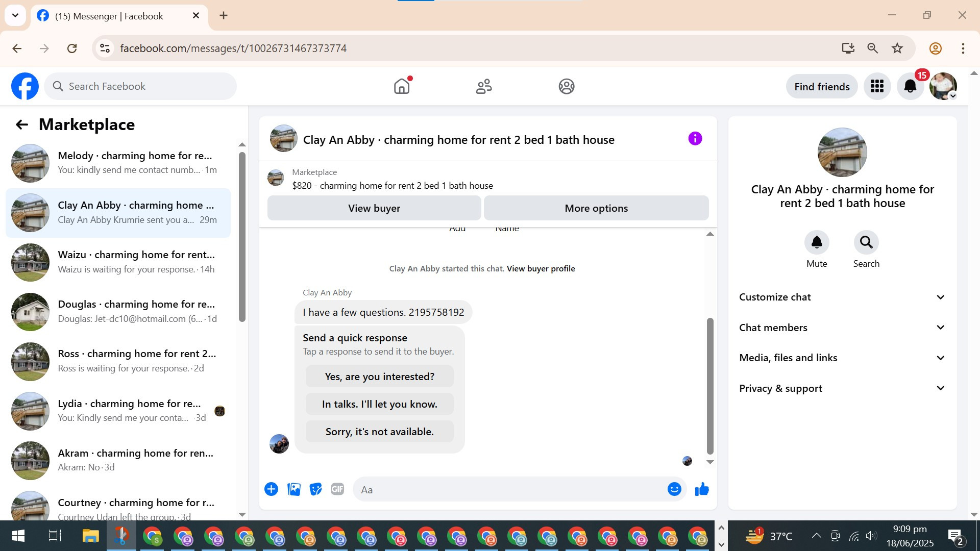Screen dimensions: 980x551
Task: Open browser zoom magnifier icon
Action: 873,48
